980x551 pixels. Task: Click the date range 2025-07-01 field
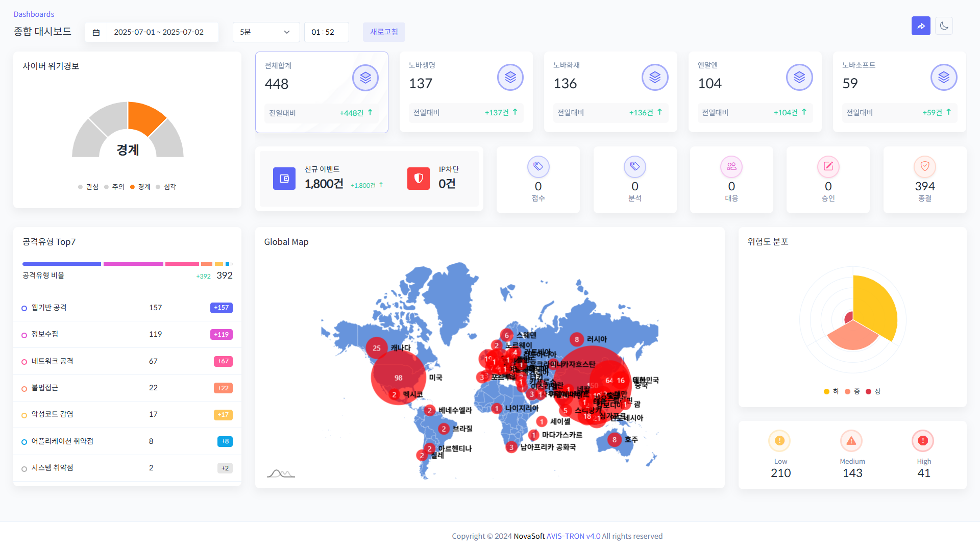[x=159, y=32]
